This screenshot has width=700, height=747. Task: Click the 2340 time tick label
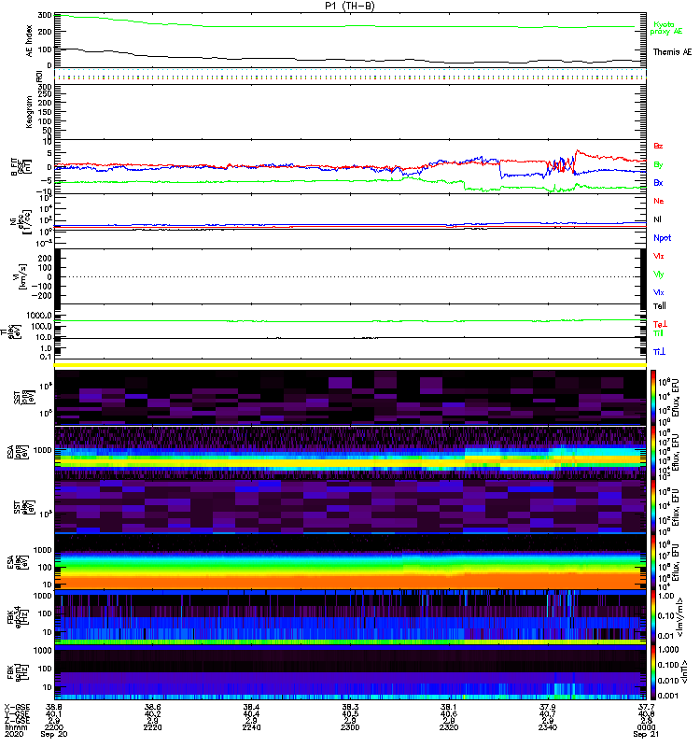[548, 727]
